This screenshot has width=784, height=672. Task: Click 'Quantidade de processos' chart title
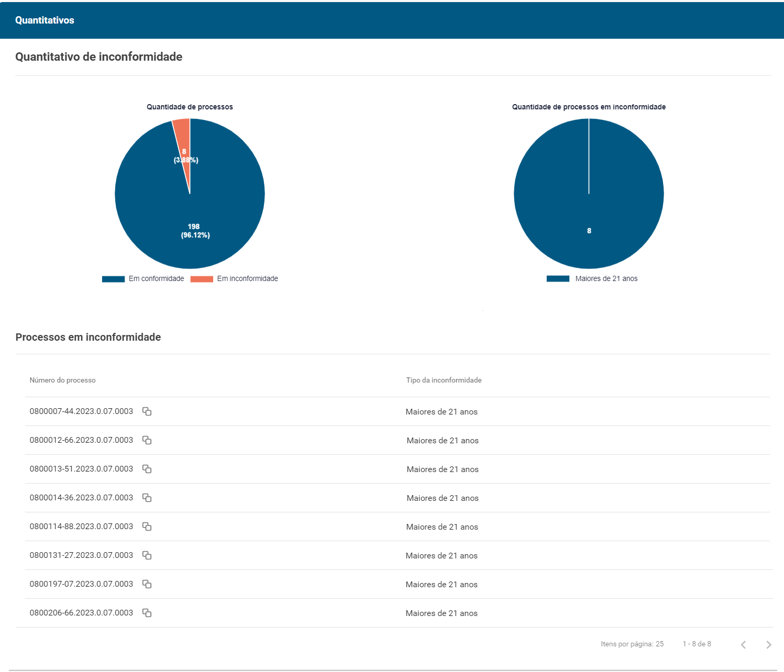coord(190,107)
